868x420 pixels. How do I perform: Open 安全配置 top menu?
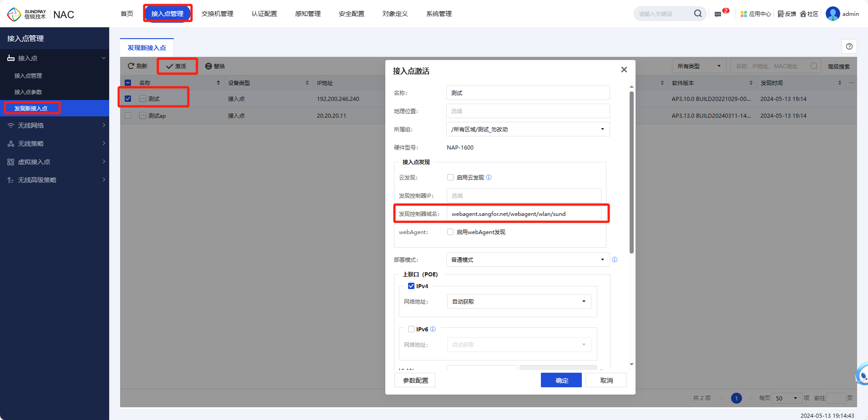pyautogui.click(x=352, y=14)
